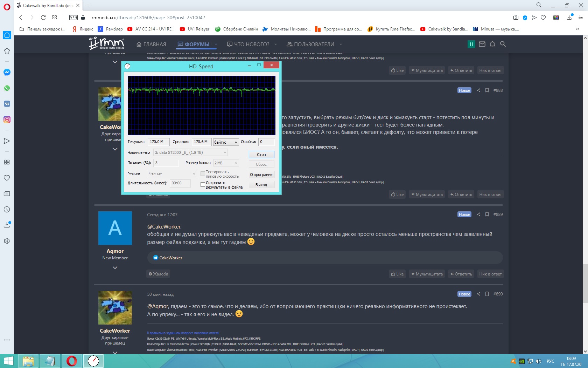588x368 pixels.
Task: Open forum search magnifier icon
Action: click(503, 44)
